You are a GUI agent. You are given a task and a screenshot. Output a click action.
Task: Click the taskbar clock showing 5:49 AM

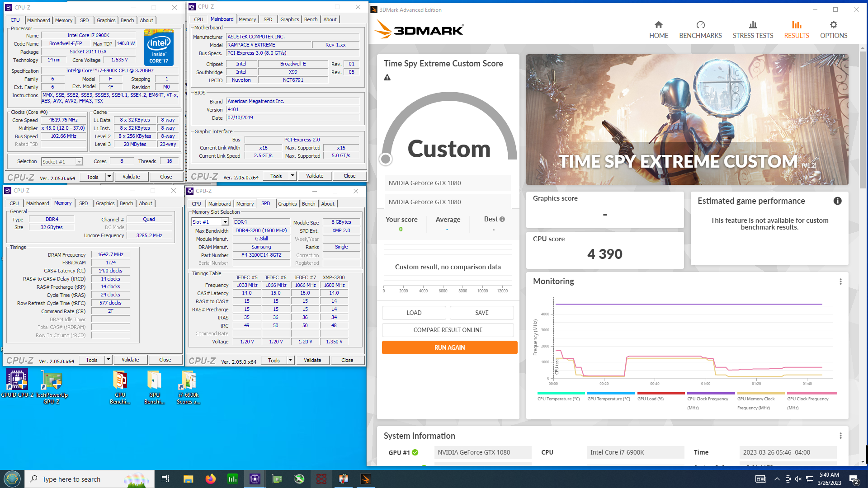pyautogui.click(x=829, y=479)
